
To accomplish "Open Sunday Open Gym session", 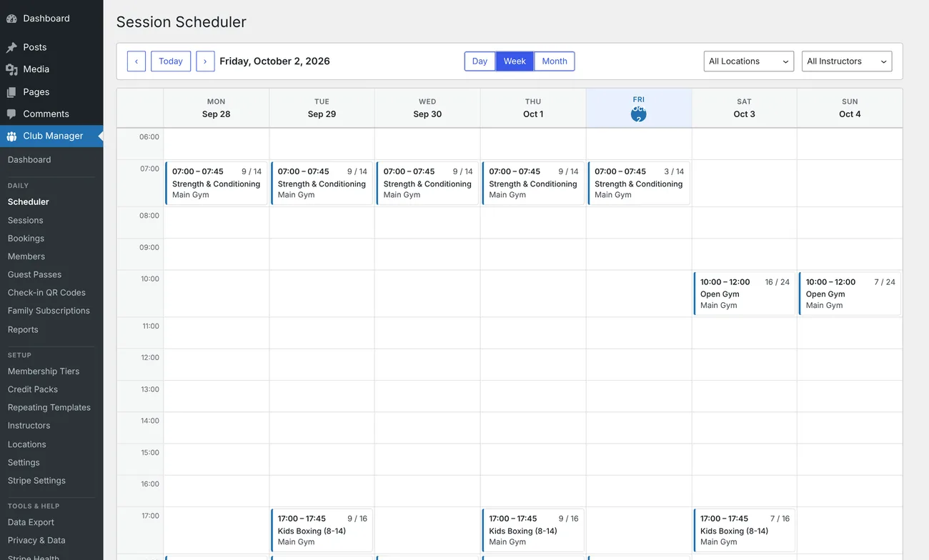I will pyautogui.click(x=850, y=294).
